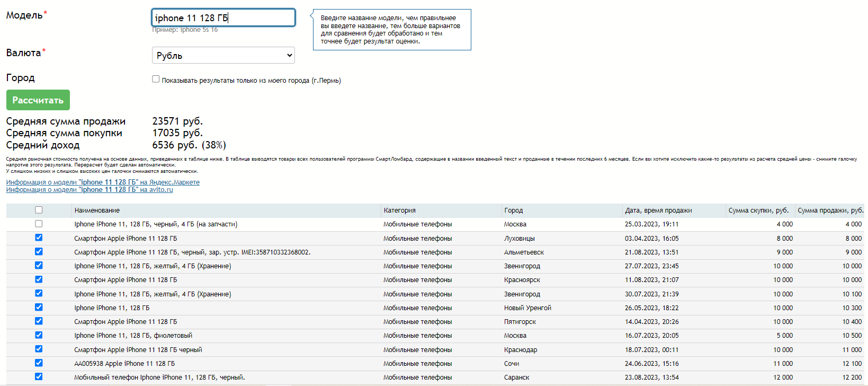Image resolution: width=868 pixels, height=386 pixels.
Task: Uncheck the Звенигород row dated 30.07.2023
Action: pyautogui.click(x=39, y=293)
